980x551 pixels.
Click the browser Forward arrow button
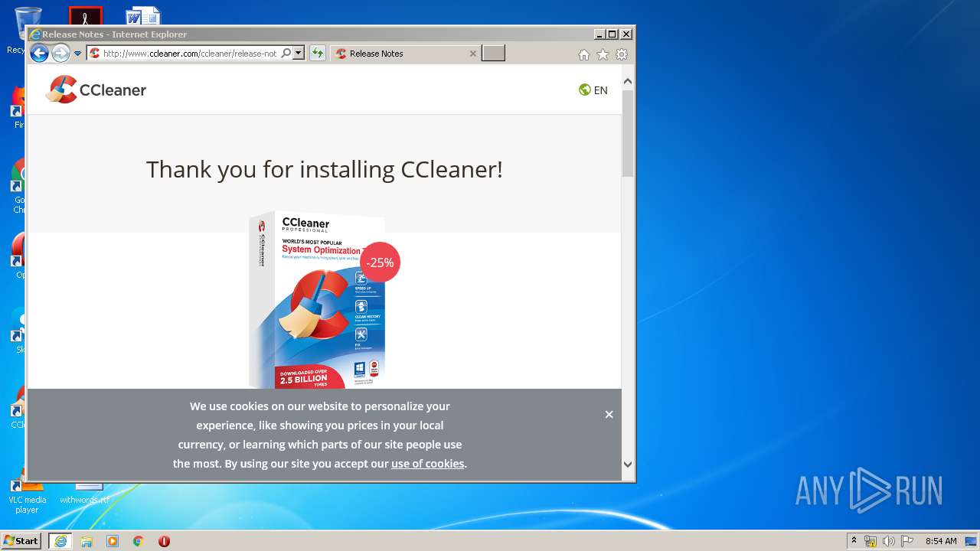[x=60, y=53]
